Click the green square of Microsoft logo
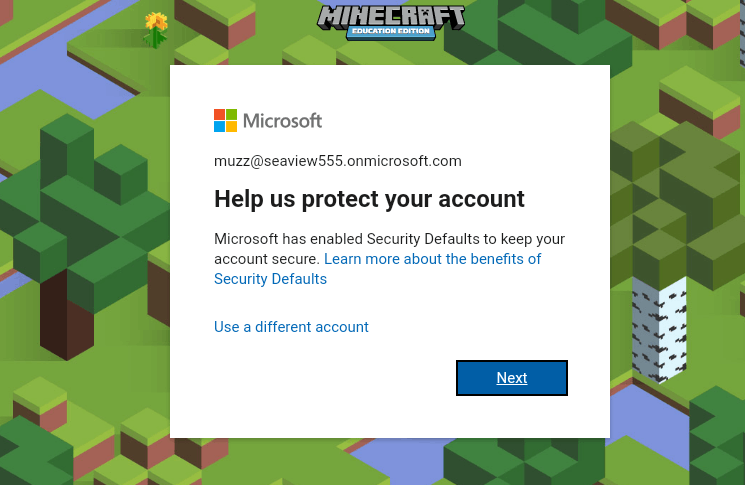745x485 pixels. click(x=231, y=114)
